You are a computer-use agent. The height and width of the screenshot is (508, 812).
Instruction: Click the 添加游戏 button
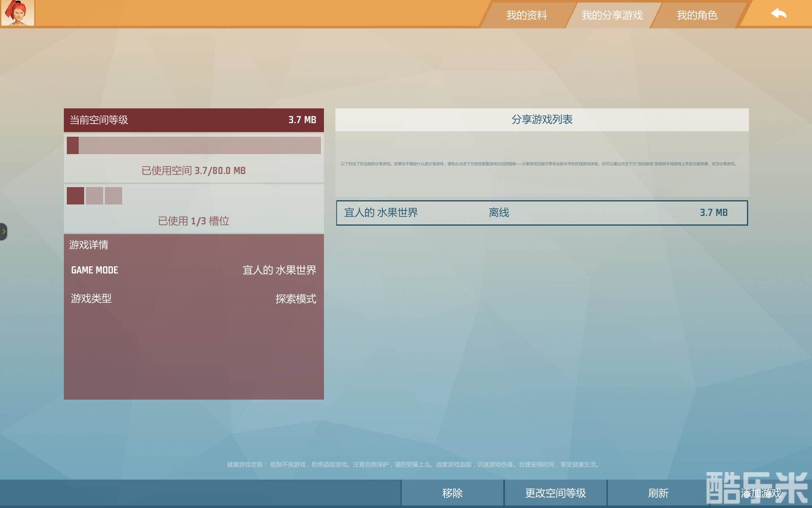(x=761, y=493)
